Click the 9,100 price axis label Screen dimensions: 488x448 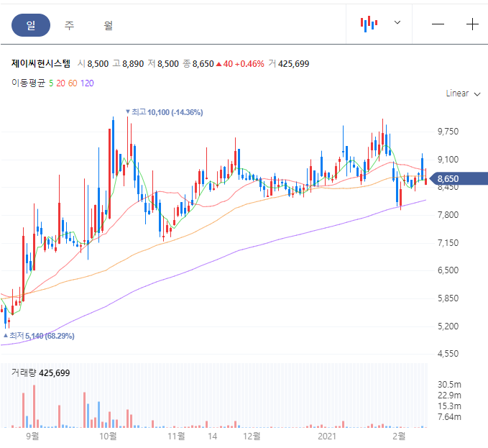coord(448,160)
